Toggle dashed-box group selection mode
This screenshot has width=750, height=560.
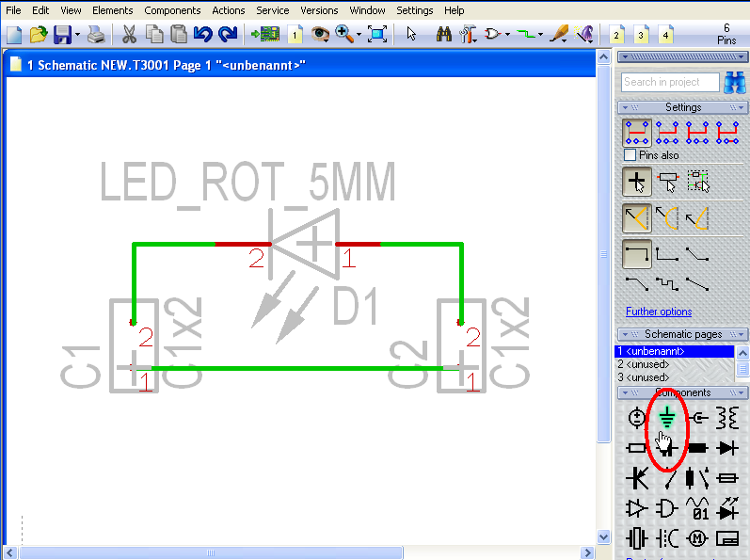click(x=698, y=182)
